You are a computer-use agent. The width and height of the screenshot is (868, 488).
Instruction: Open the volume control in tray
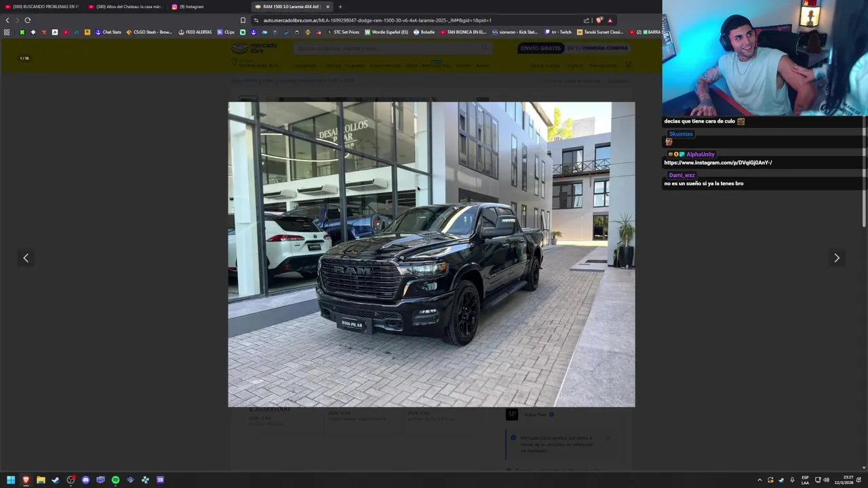point(826,480)
